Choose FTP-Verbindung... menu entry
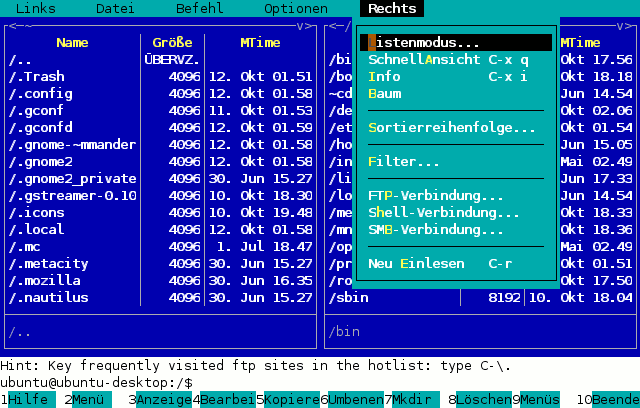Viewport: 640px width, 408px height. pos(436,196)
